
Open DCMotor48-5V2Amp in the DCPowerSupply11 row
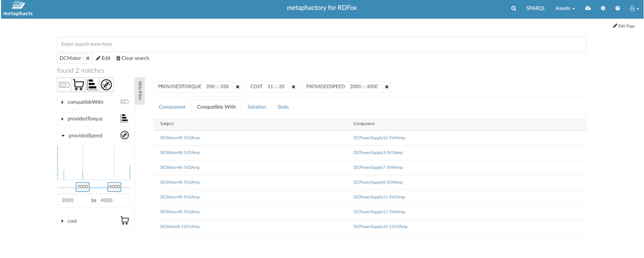tap(180, 197)
